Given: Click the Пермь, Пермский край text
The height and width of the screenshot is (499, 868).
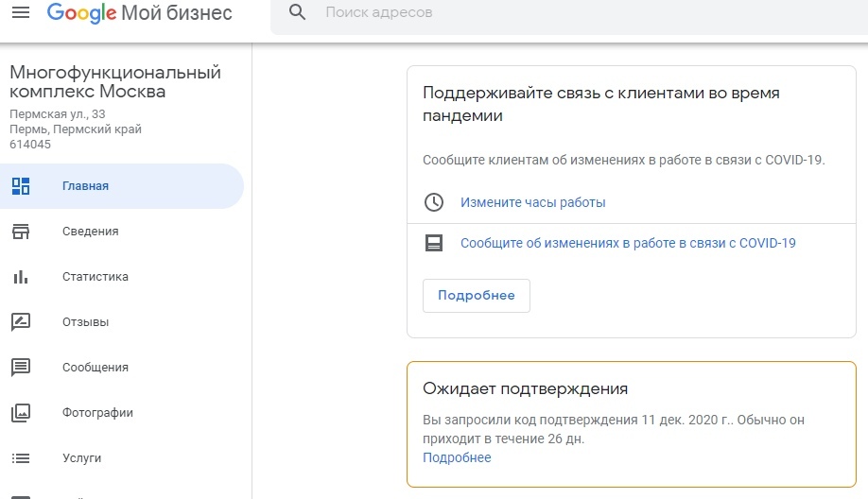Looking at the screenshot, I should 76,129.
